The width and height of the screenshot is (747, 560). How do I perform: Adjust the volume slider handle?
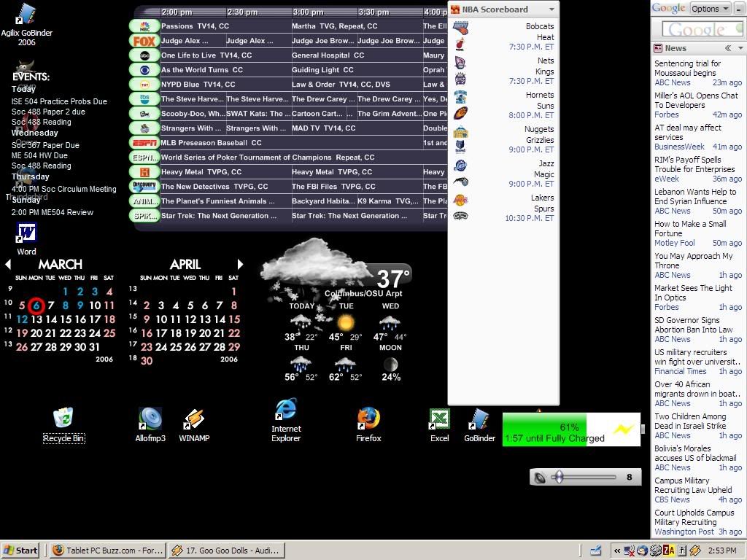point(560,477)
